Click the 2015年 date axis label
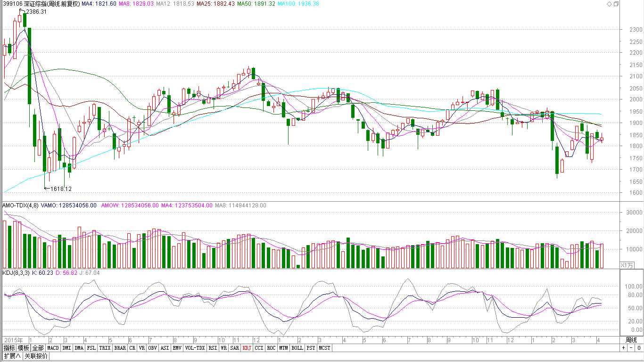Screen dimensions: 644x362 [x=14, y=340]
